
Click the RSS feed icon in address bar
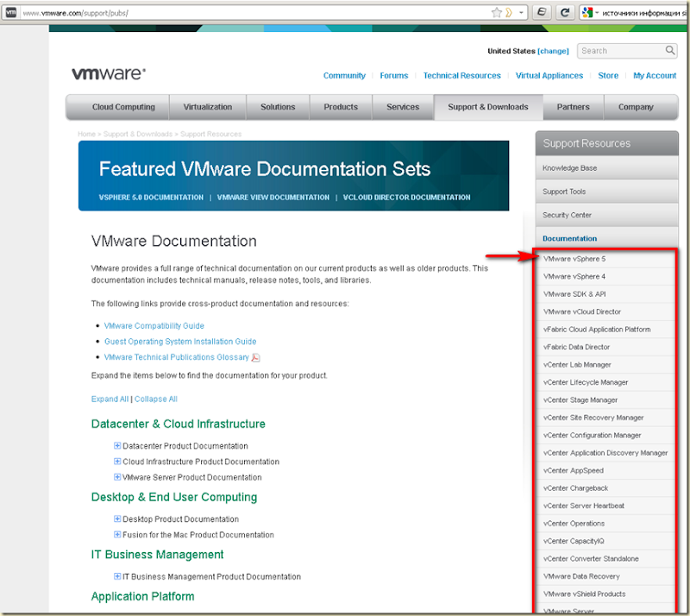[x=509, y=12]
